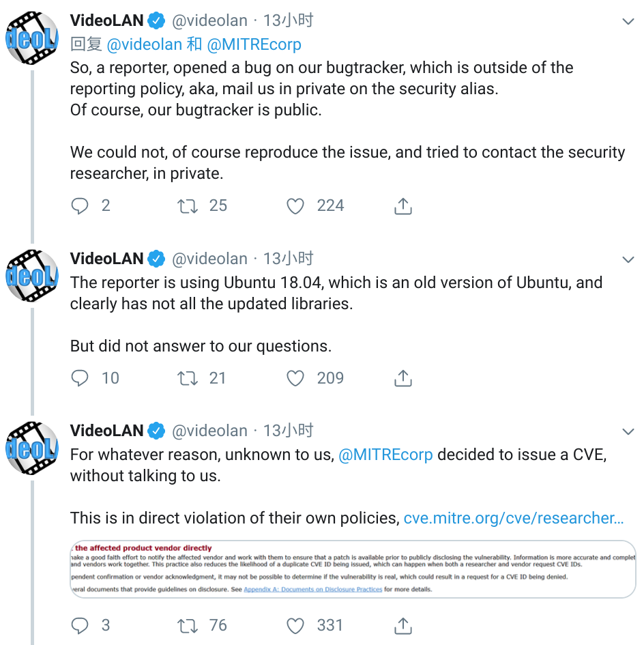
Task: Reply to the Ubuntu 18.04 tweet
Action: tap(80, 378)
